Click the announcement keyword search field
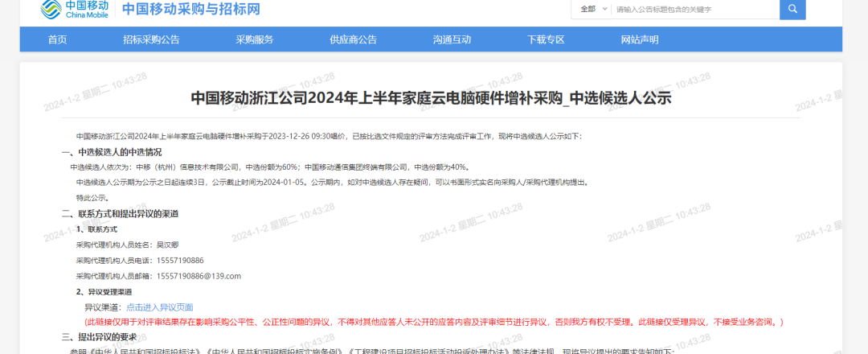 click(694, 9)
